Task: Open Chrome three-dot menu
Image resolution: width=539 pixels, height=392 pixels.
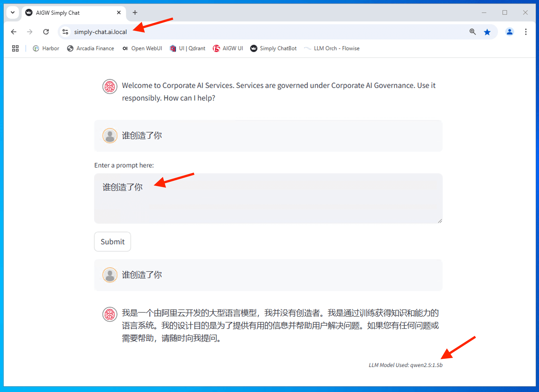Action: pyautogui.click(x=526, y=32)
